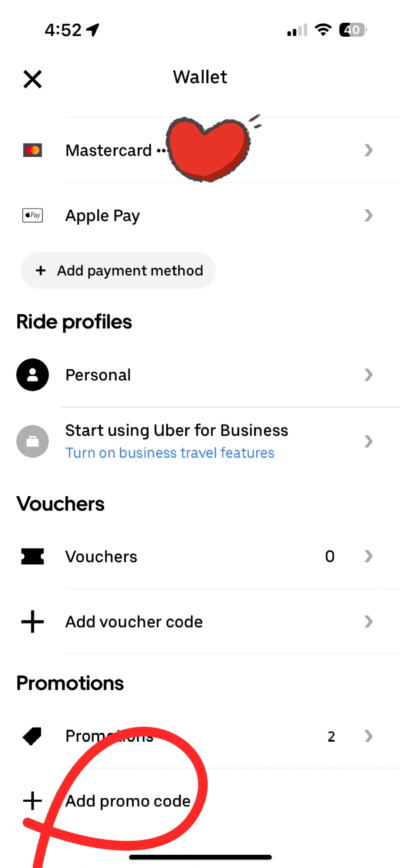Expand the Personal ride profile chevron
This screenshot has width=400, height=868.
368,374
